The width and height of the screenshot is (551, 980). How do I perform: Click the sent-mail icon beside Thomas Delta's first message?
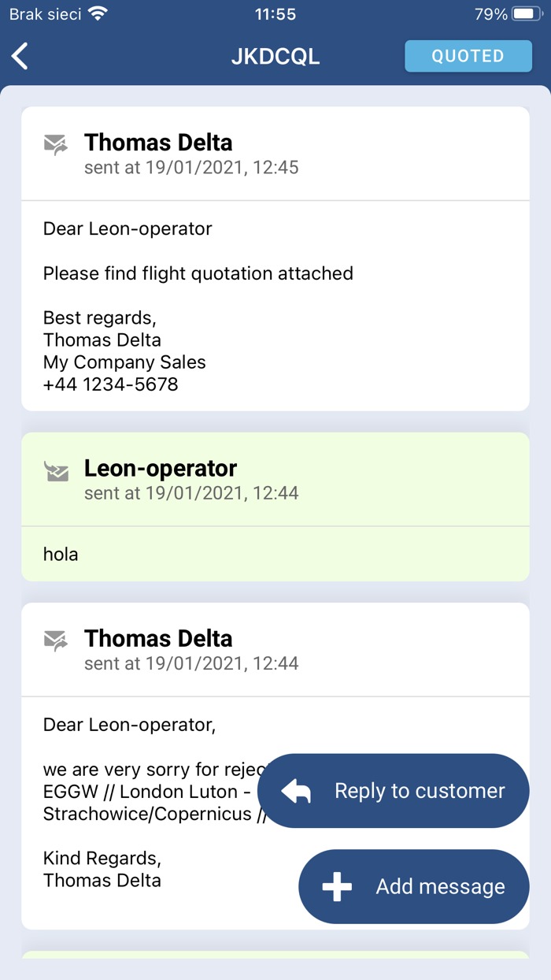pos(55,144)
